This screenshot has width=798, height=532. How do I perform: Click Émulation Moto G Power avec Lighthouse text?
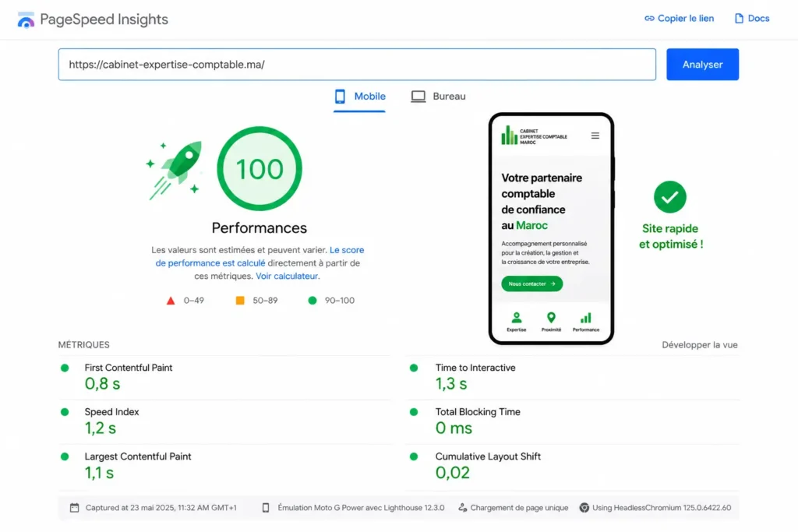click(x=361, y=508)
